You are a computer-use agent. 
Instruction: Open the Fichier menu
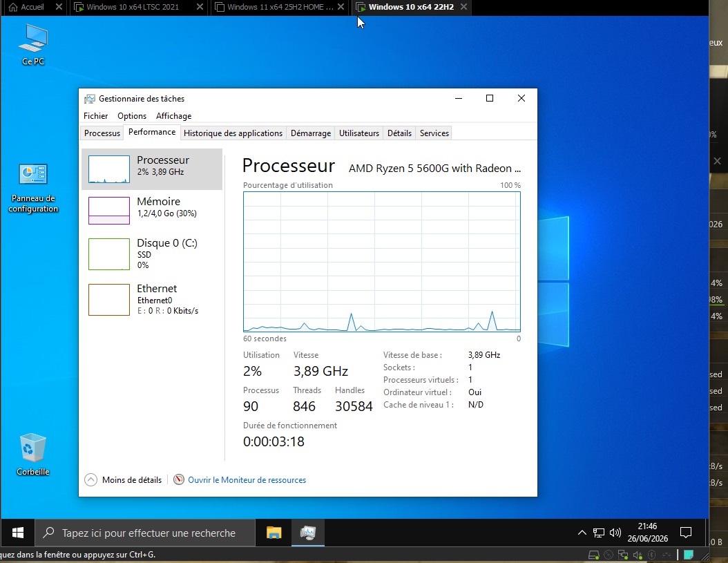tap(95, 115)
